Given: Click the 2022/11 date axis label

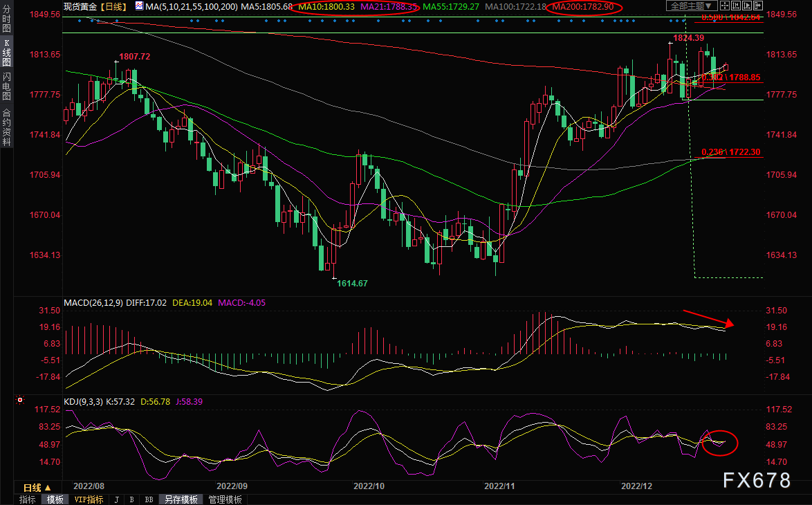Looking at the screenshot, I should [500, 486].
